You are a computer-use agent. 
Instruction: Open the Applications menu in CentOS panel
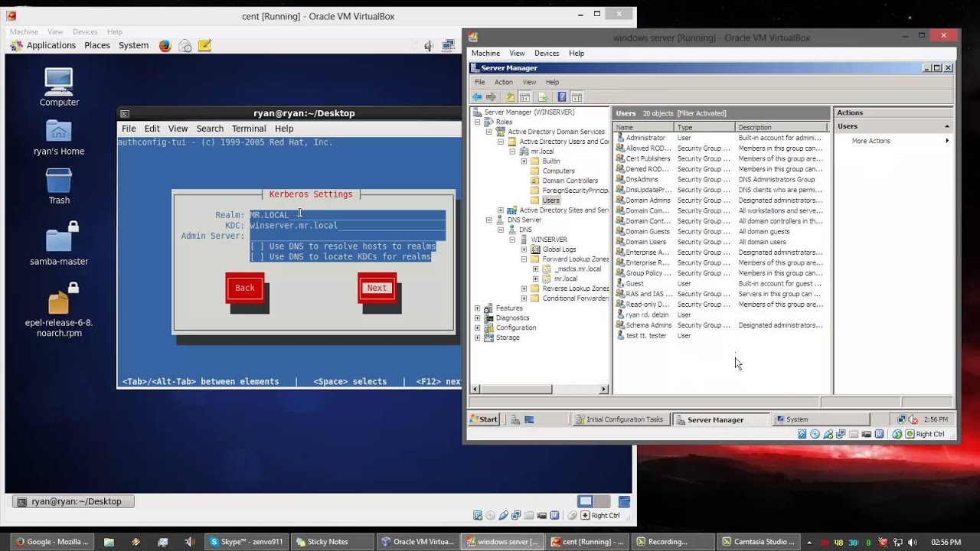[x=51, y=46]
